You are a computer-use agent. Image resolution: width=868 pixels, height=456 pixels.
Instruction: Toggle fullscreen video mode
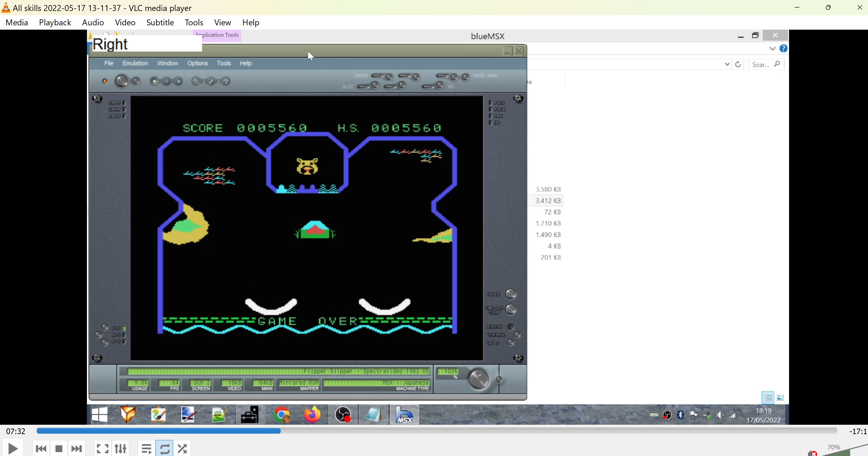pyautogui.click(x=102, y=448)
